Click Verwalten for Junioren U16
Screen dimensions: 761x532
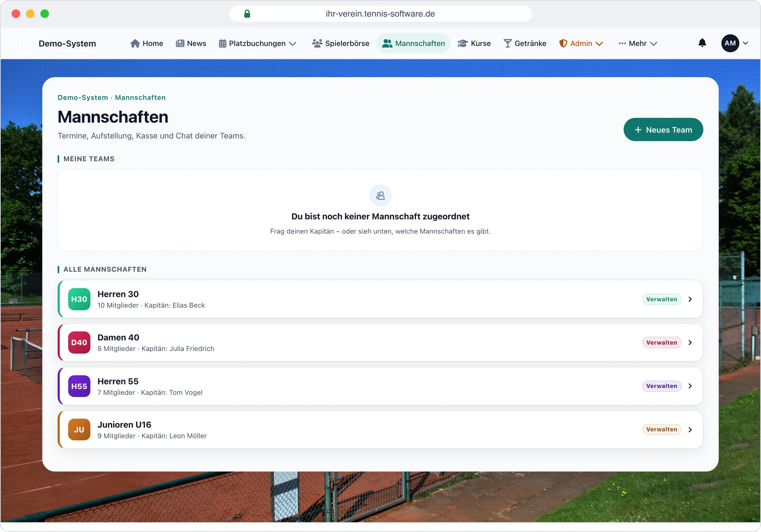click(662, 430)
